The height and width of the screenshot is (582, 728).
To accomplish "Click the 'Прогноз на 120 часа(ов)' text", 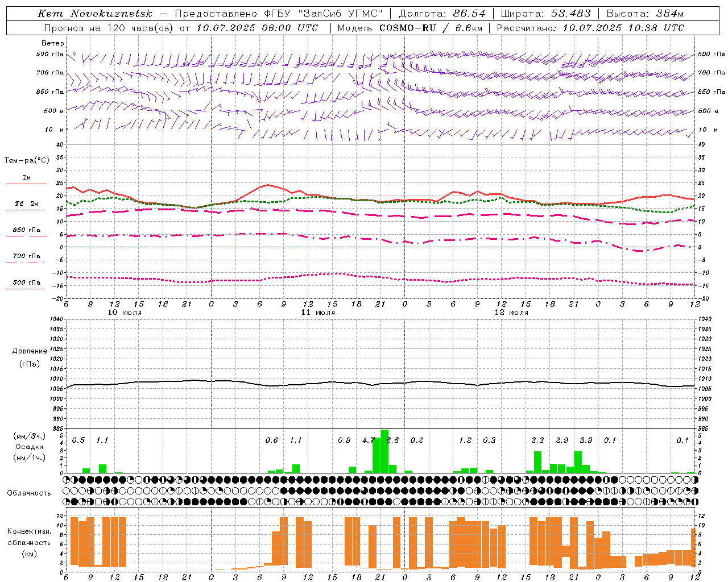I will click(109, 28).
